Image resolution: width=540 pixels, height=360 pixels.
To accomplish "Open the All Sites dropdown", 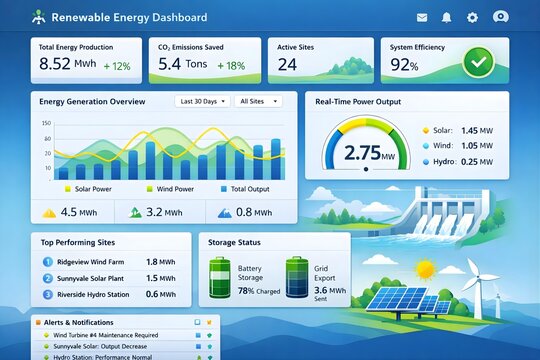I will (258, 101).
